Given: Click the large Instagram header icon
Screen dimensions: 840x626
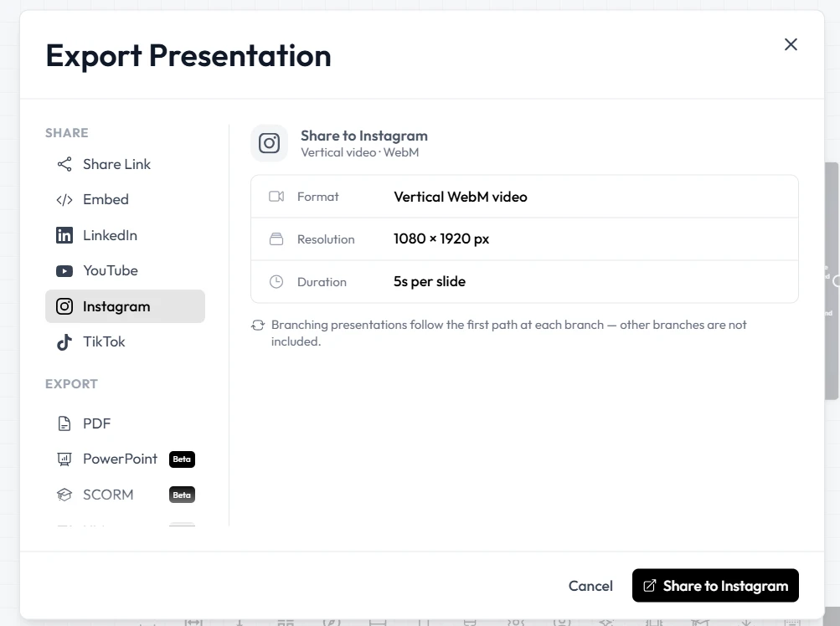Looking at the screenshot, I should (x=269, y=143).
